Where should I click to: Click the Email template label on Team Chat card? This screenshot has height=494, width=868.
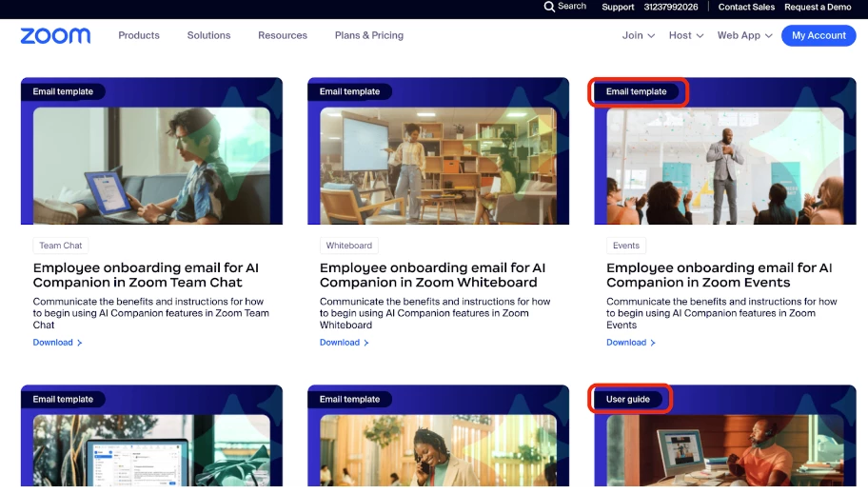pos(63,91)
